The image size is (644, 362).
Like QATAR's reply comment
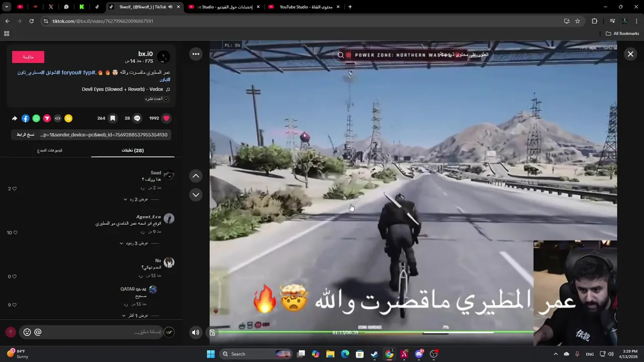point(14,305)
